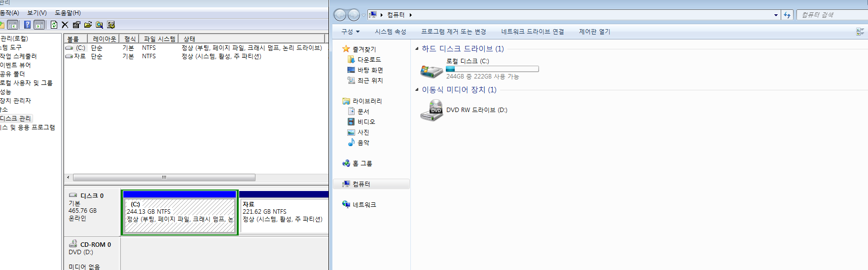Select 작업 스케줄러 in console tree

(18, 56)
